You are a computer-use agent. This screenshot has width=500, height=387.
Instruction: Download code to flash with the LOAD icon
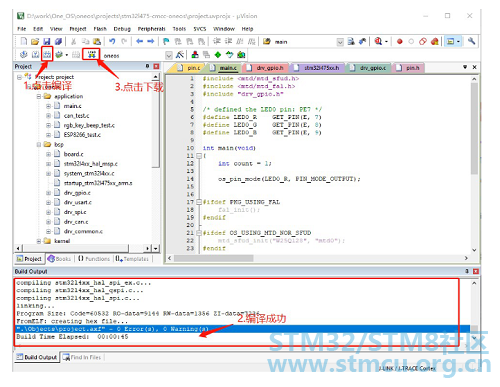91,55
